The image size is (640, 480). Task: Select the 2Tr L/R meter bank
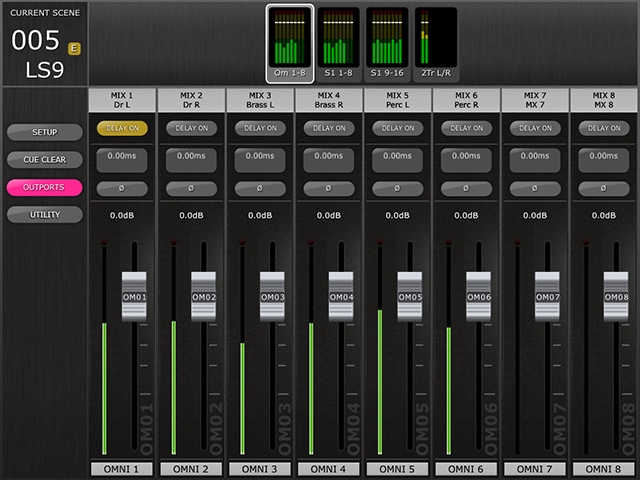[436, 44]
